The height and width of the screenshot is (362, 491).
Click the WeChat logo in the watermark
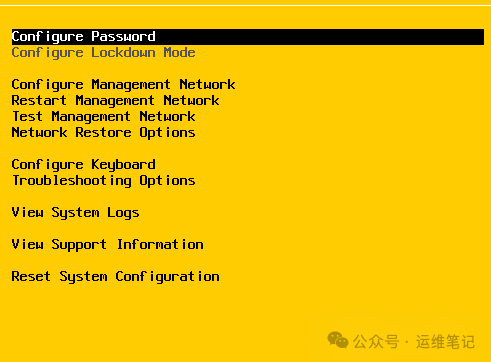338,340
